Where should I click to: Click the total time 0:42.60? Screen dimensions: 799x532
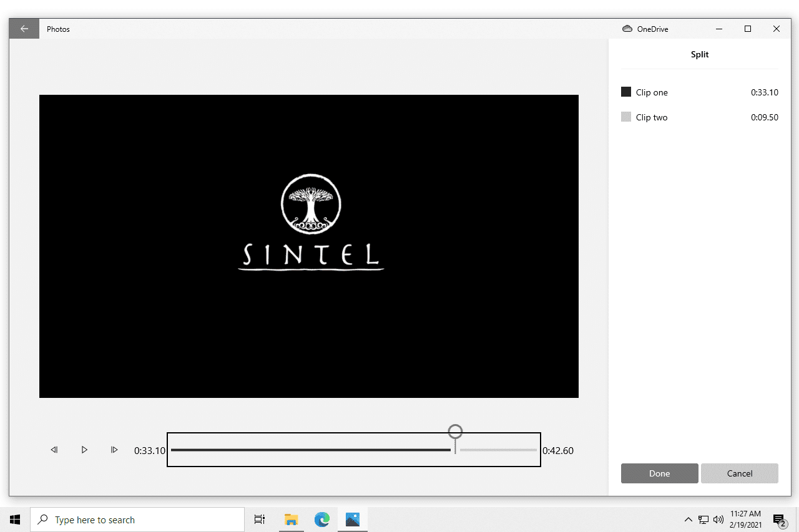coord(558,450)
